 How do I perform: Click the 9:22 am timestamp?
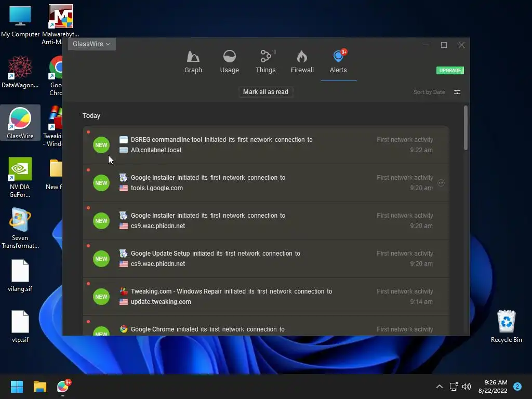click(x=421, y=150)
